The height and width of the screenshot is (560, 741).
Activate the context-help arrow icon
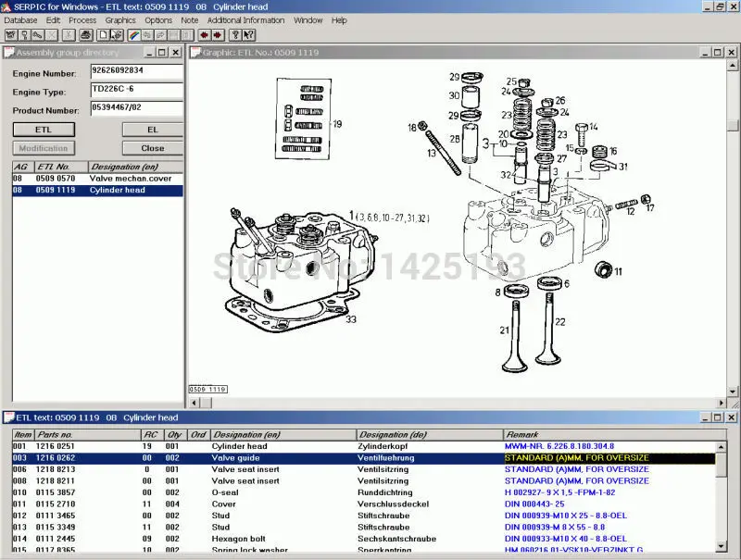pos(248,35)
